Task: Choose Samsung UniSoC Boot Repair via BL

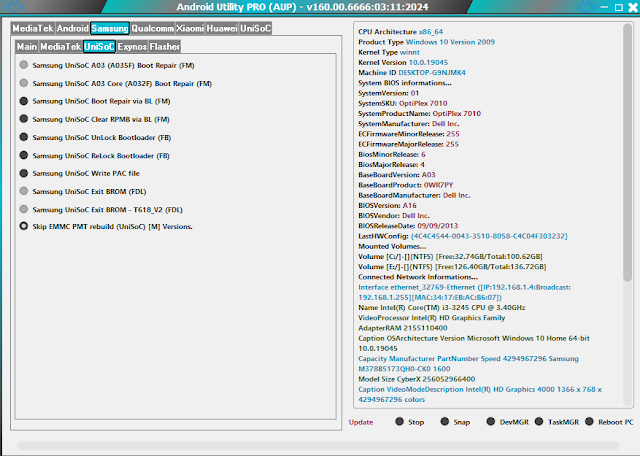Action: pyautogui.click(x=95, y=101)
